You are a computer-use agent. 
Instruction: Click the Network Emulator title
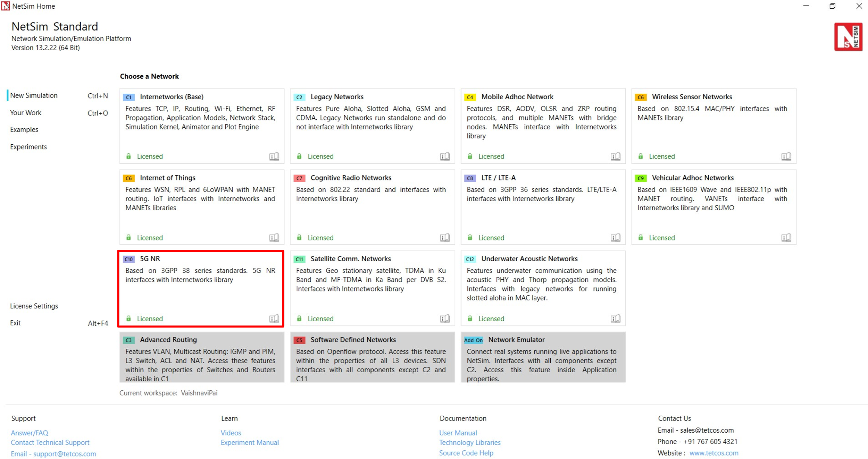[x=516, y=340]
